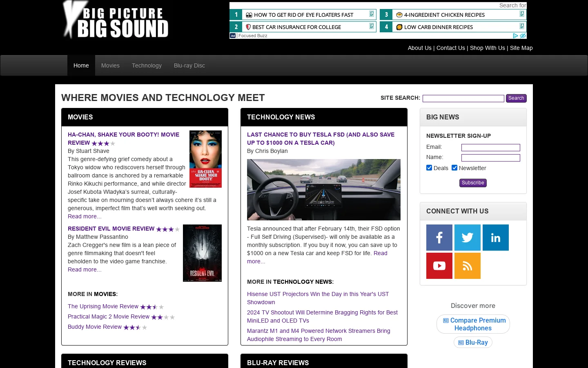Open Resident Evil Movie Review headline
Image resolution: width=588 pixels, height=368 pixels.
pos(111,229)
